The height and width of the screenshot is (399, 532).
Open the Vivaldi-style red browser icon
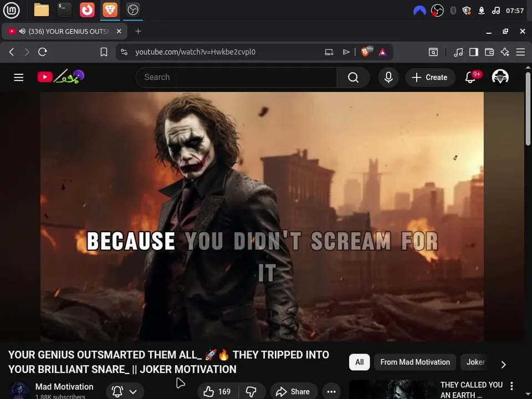87,10
